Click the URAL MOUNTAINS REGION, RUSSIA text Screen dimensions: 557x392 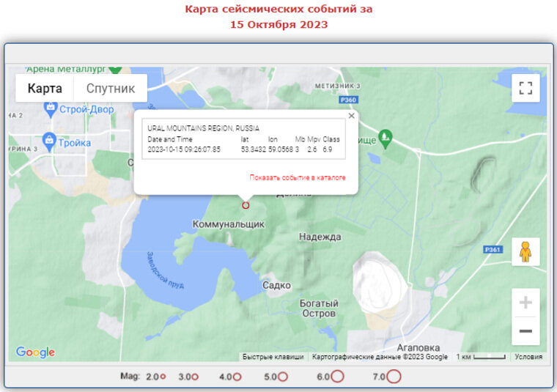pyautogui.click(x=203, y=128)
